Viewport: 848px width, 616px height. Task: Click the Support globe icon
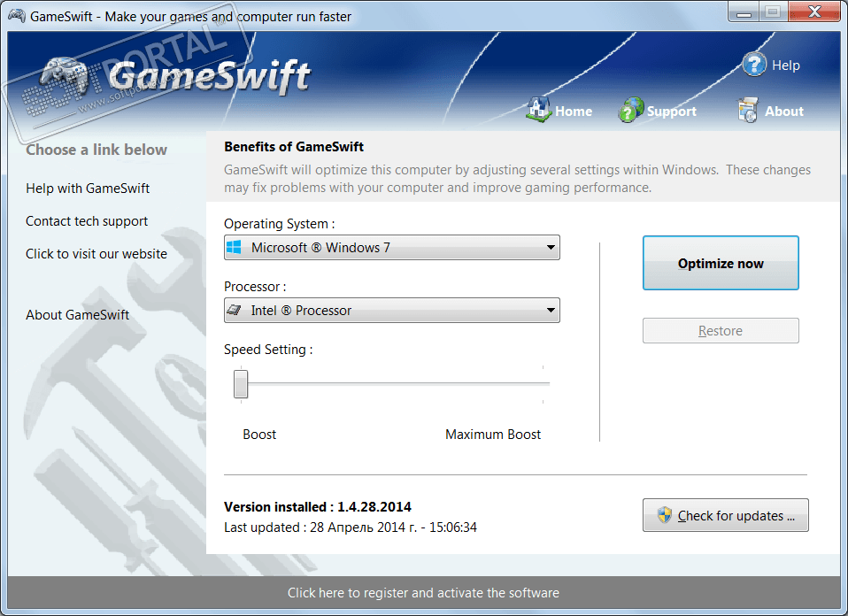[x=630, y=111]
